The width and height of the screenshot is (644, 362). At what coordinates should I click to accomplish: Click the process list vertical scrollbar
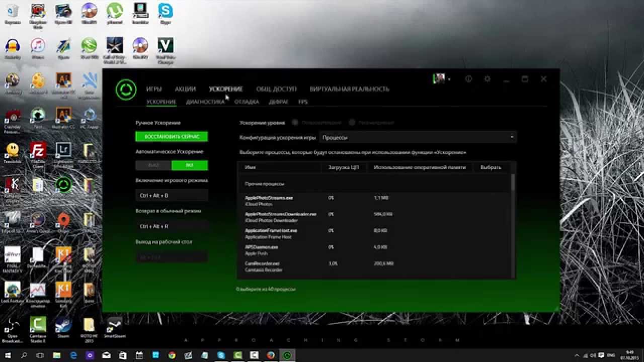[513, 182]
